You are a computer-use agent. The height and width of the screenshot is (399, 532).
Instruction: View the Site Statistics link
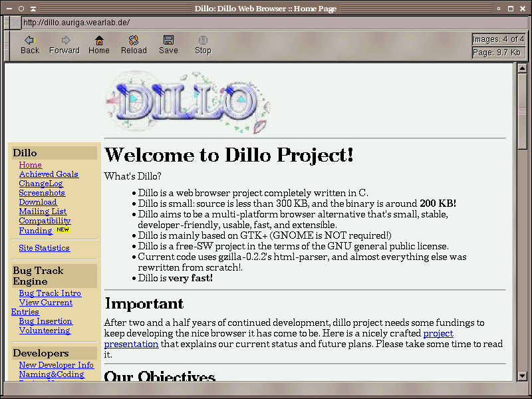[44, 248]
